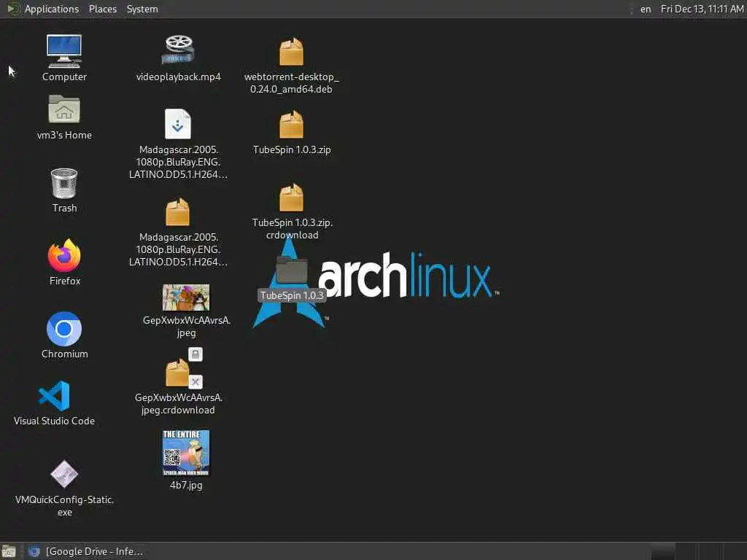Open the Computer desktop icon
The image size is (747, 560).
[64, 52]
